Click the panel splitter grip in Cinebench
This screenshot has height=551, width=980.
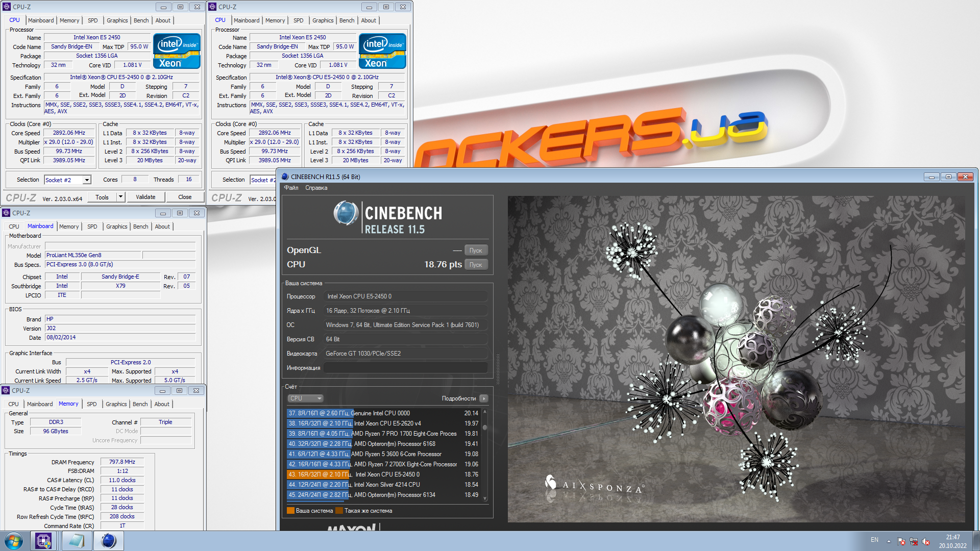point(498,368)
